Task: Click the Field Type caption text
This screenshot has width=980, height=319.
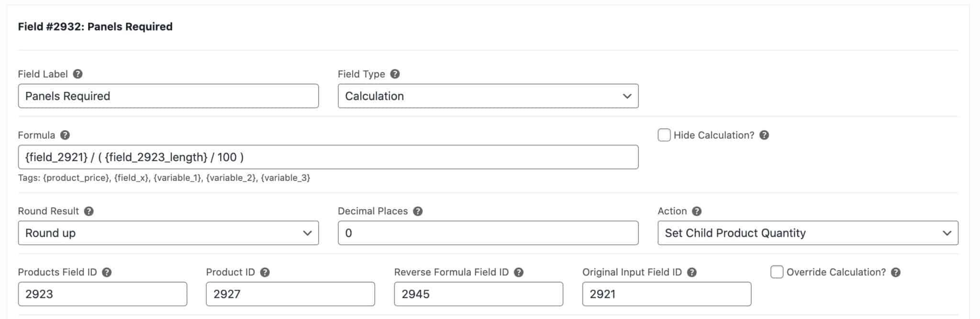Action: [x=361, y=74]
